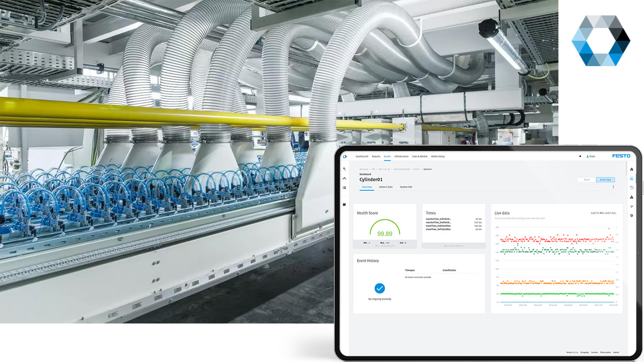Click the asset tree icon in left sidebar
Viewport: 644px width, 362px height.
point(344,169)
